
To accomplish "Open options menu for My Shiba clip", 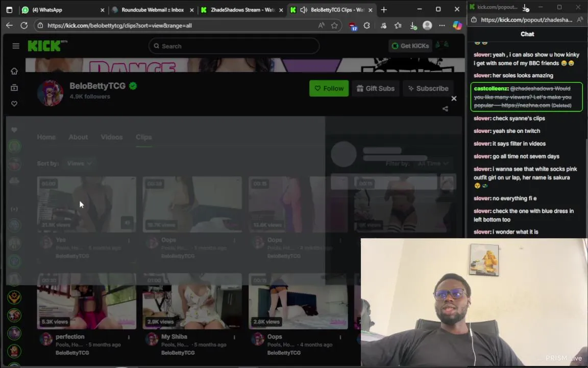I will (x=234, y=337).
